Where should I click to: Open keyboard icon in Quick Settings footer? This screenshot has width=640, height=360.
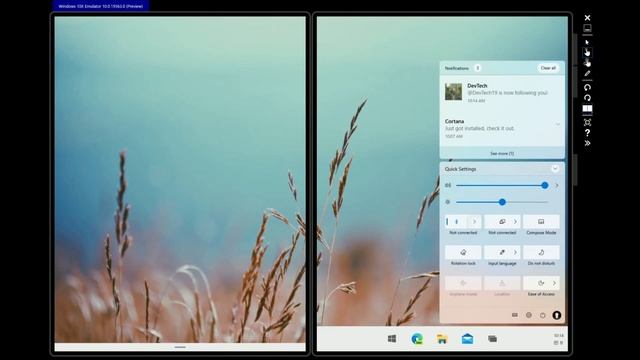(x=515, y=315)
